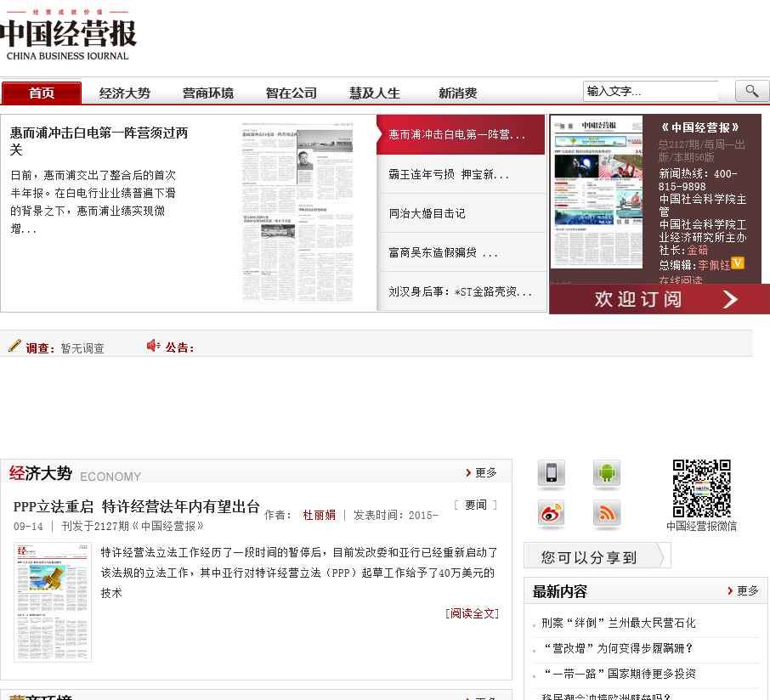Click the magnifier search button
The width and height of the screenshot is (770, 700).
click(x=751, y=91)
